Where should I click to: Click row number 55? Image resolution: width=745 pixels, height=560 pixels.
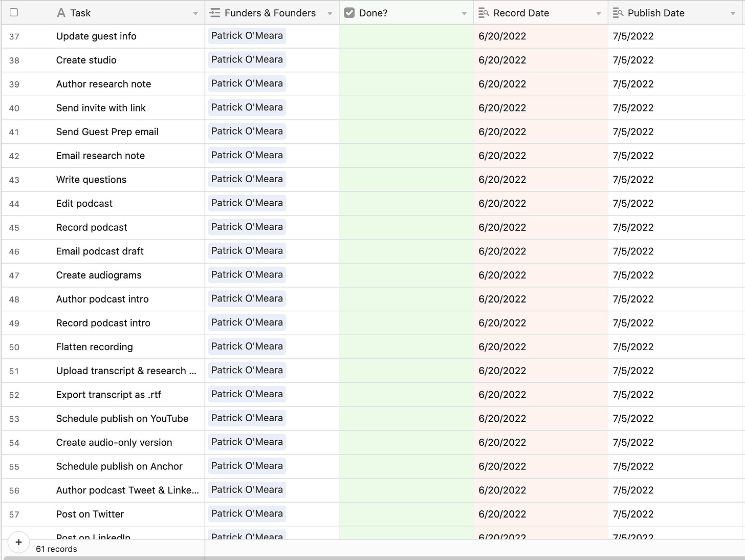(14, 467)
